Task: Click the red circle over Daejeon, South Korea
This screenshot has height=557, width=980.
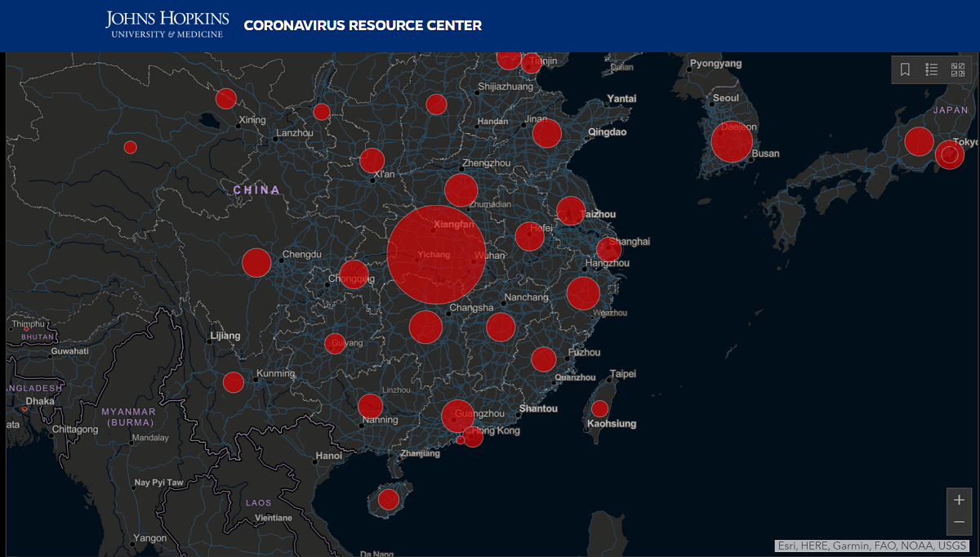Action: click(731, 142)
